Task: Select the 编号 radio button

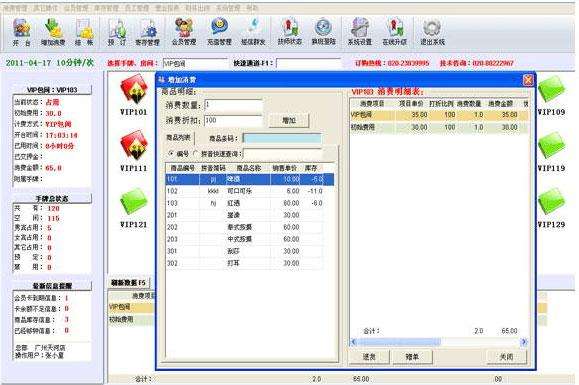Action: point(171,153)
